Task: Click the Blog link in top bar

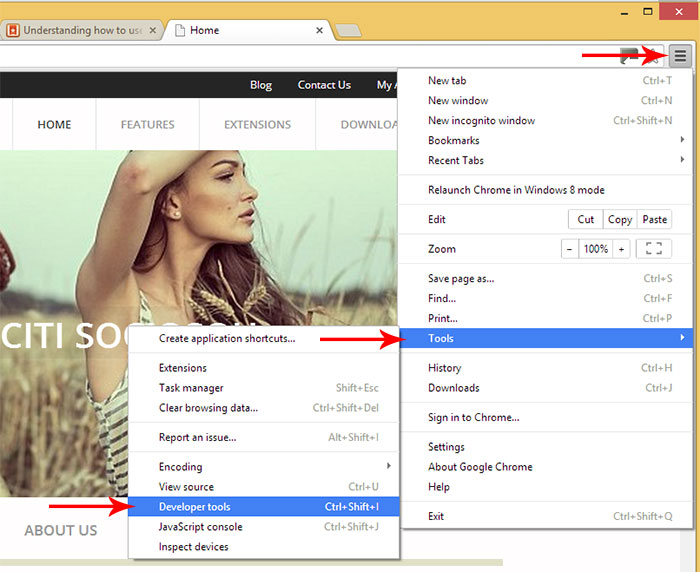Action: point(261,85)
